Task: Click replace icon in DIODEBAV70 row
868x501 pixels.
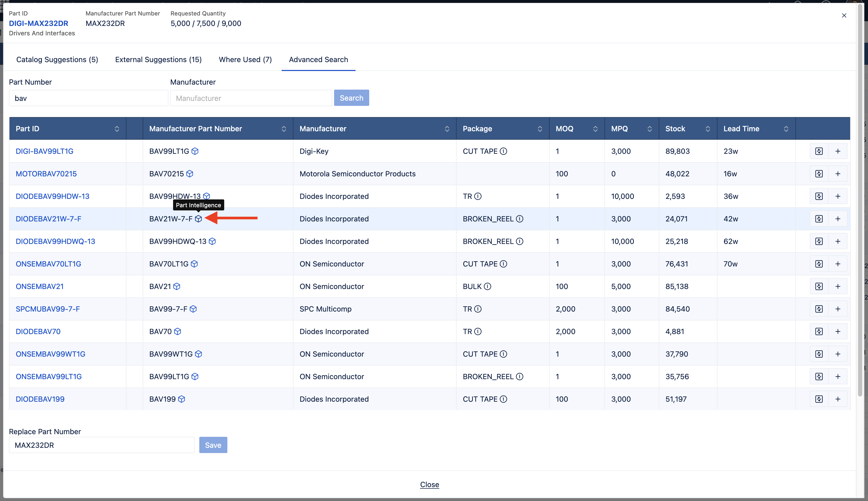Action: 819,331
